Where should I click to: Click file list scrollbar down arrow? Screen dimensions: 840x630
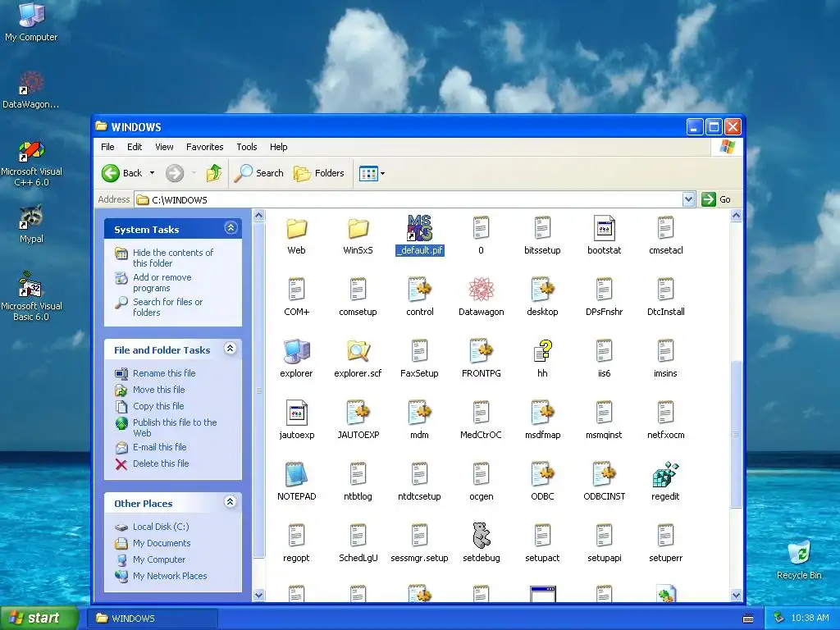(x=736, y=595)
